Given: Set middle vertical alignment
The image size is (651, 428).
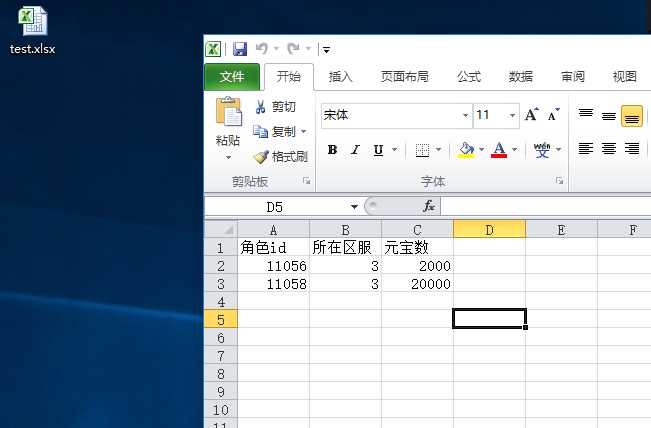Looking at the screenshot, I should coord(609,115).
